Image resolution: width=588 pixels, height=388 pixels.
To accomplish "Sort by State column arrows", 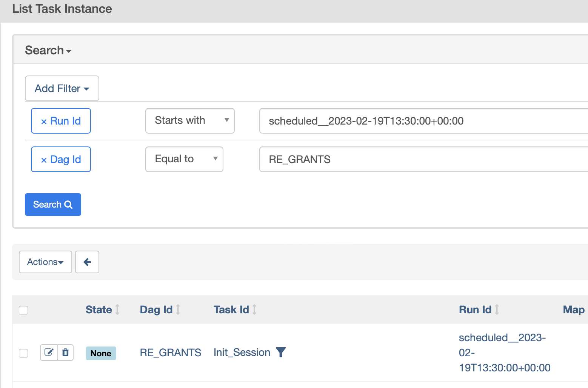I will [117, 309].
